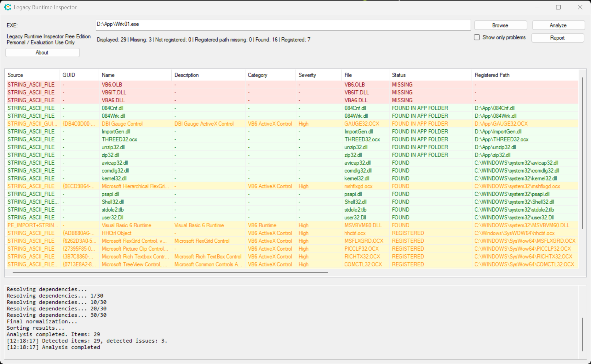The height and width of the screenshot is (364, 591).
Task: Sort by the Description column header
Action: click(x=208, y=75)
